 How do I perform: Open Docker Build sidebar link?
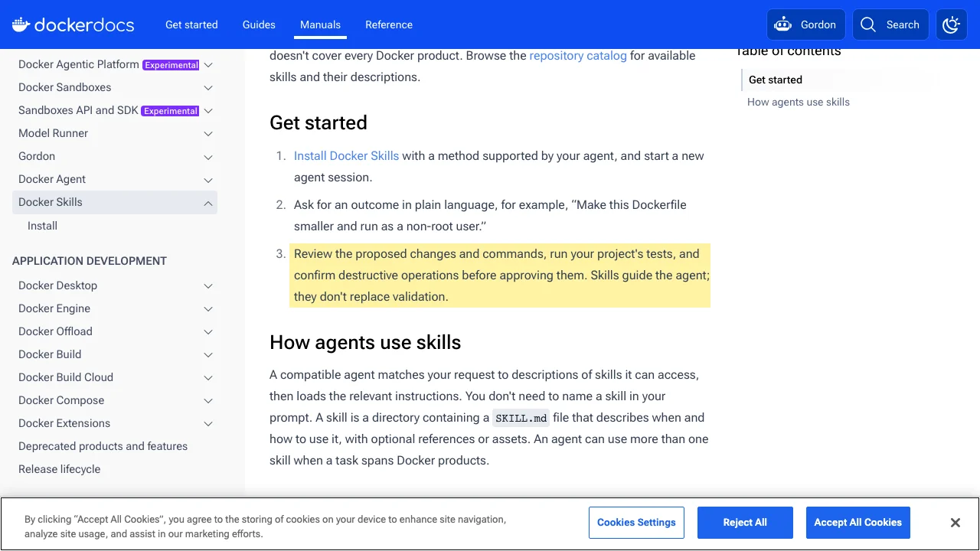point(50,354)
